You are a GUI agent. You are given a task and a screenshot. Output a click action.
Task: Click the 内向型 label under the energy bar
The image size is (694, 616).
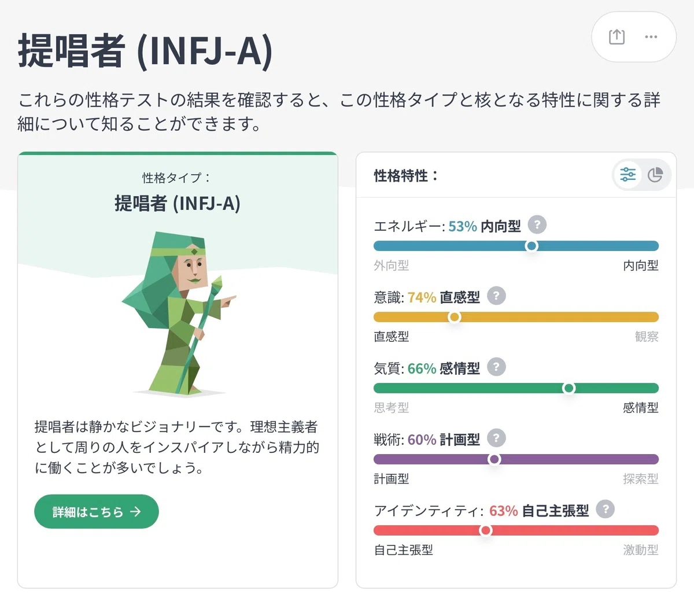[x=641, y=265]
